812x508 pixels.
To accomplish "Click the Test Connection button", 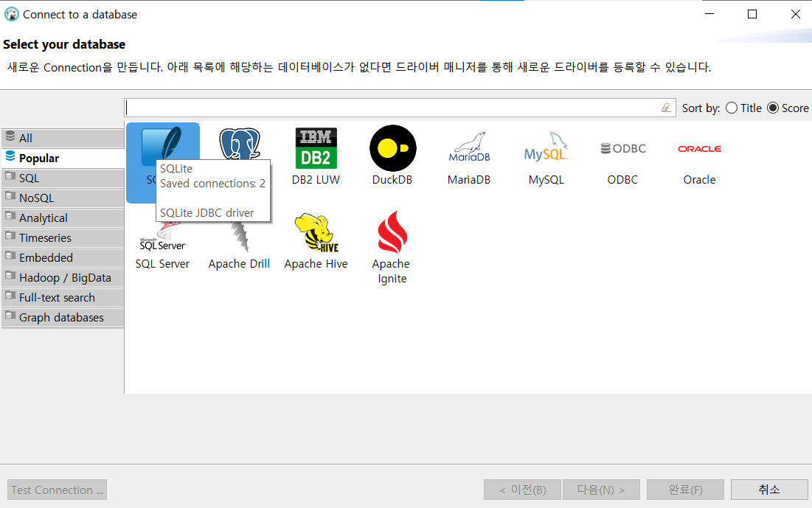I will pos(57,490).
